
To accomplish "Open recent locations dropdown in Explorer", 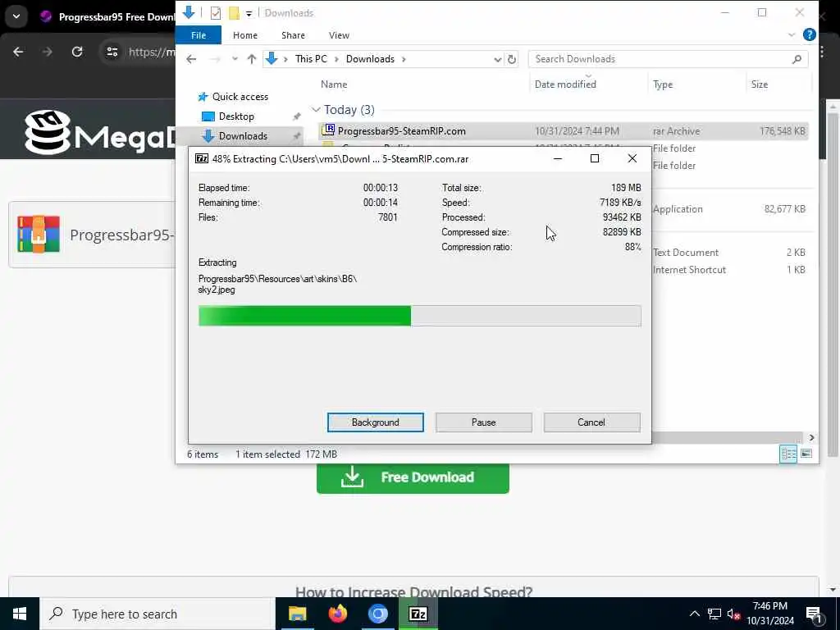I will (235, 59).
